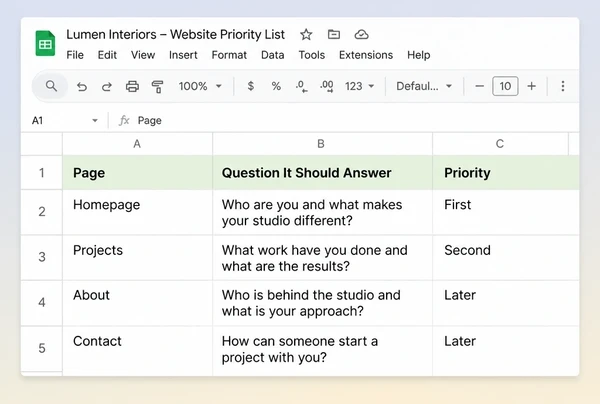
Task: Open the Format menu
Action: [x=229, y=55]
